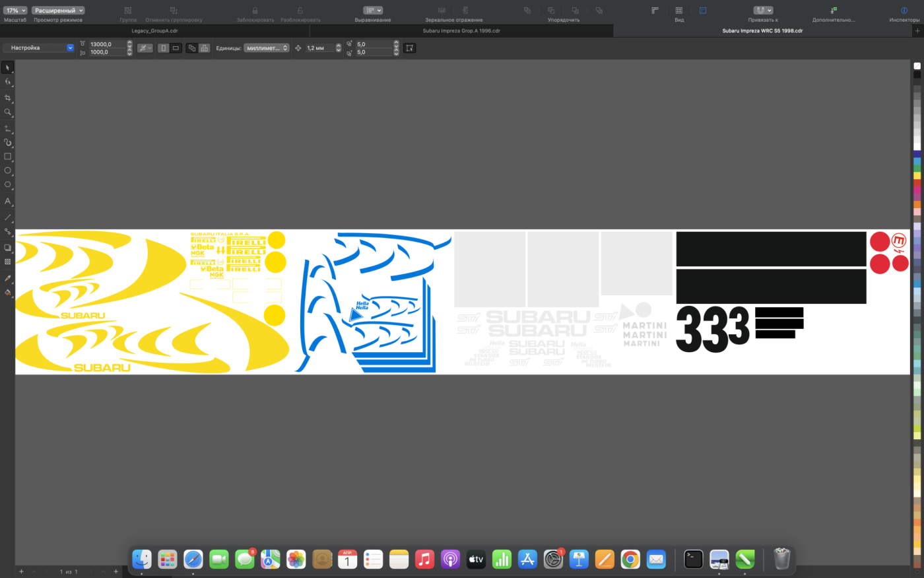Click the Rulers view icon

(x=655, y=11)
